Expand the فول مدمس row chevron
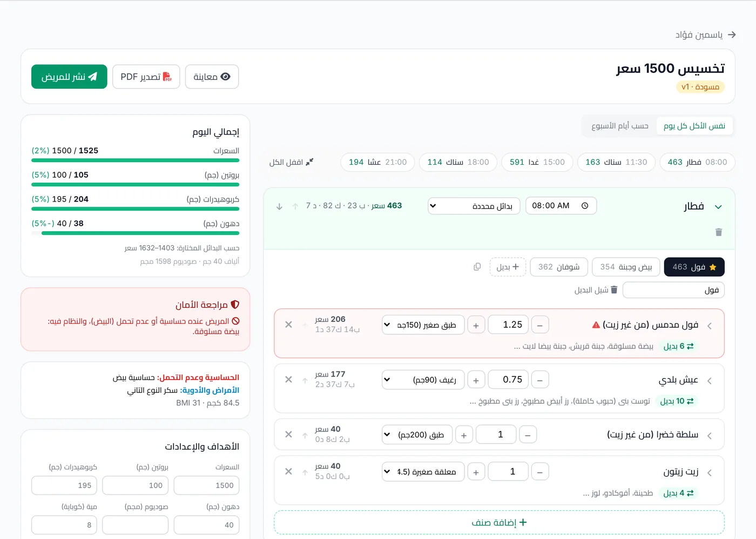 pyautogui.click(x=710, y=326)
